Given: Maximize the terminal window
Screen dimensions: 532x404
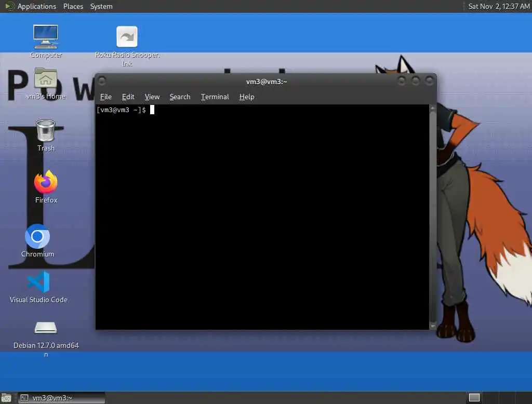Looking at the screenshot, I should 415,80.
